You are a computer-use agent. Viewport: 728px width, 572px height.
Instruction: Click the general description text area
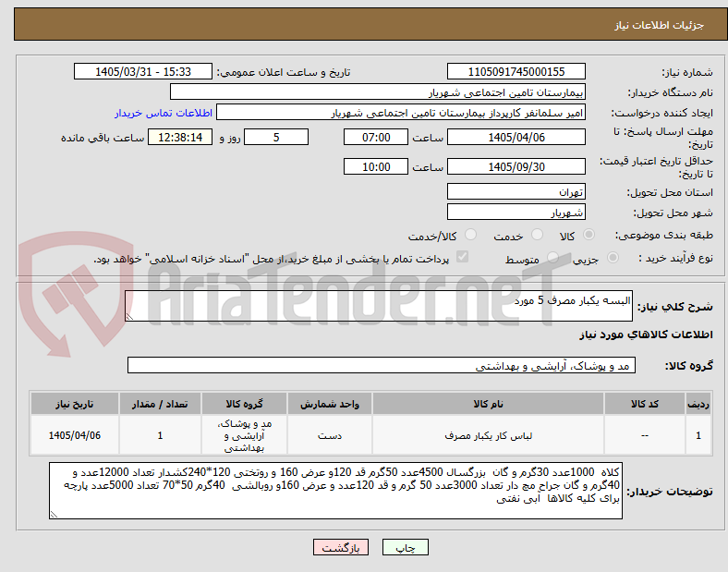click(379, 306)
